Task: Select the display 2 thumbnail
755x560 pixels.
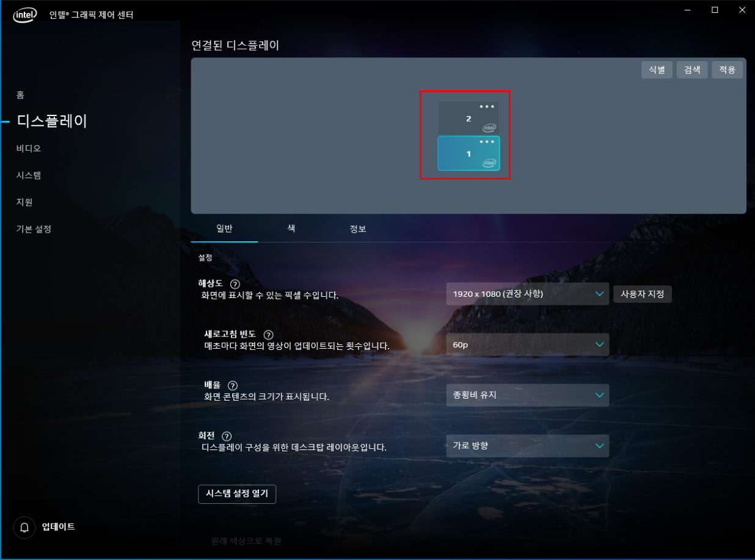Action: (469, 118)
